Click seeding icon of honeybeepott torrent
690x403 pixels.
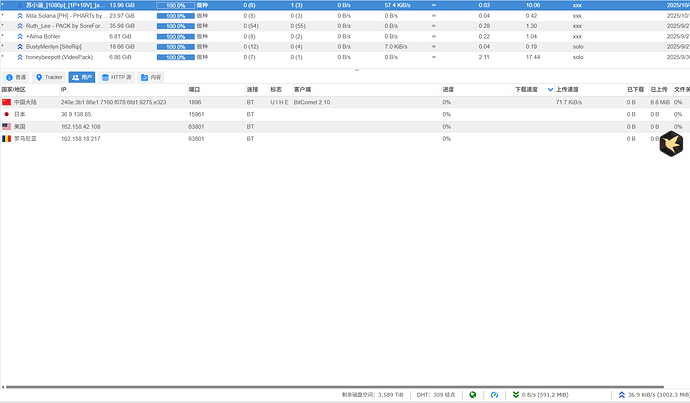[19, 57]
